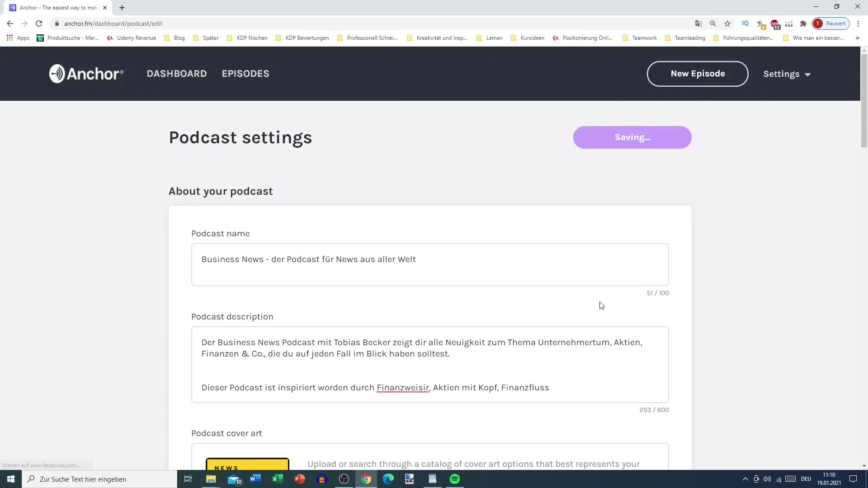The image size is (868, 488).
Task: Open the browser zoom indicator
Action: tap(713, 23)
